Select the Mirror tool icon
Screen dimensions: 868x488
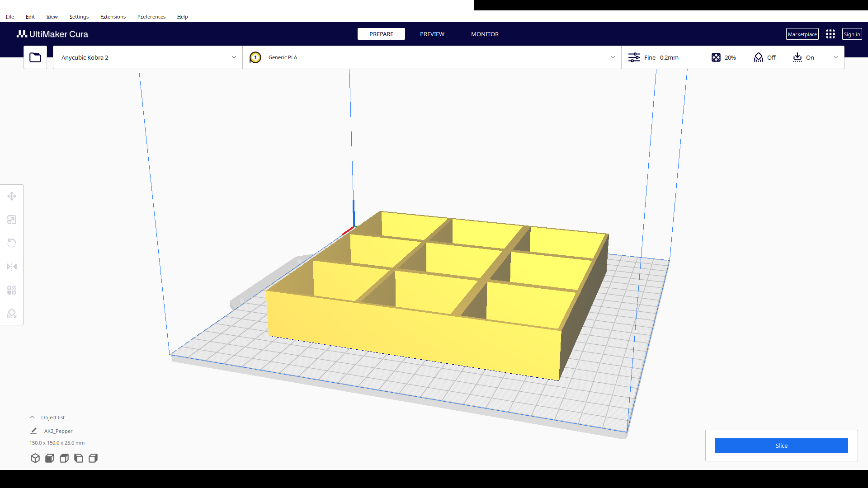12,267
